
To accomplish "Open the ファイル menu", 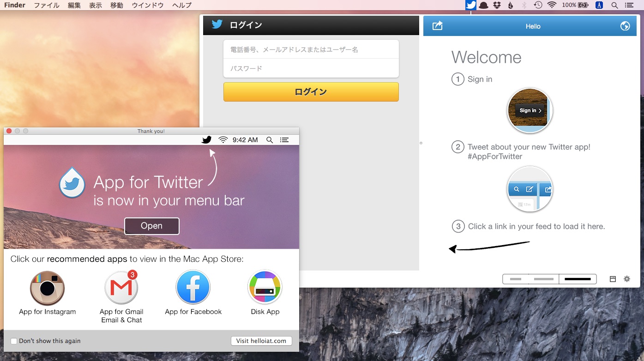I will (x=47, y=6).
